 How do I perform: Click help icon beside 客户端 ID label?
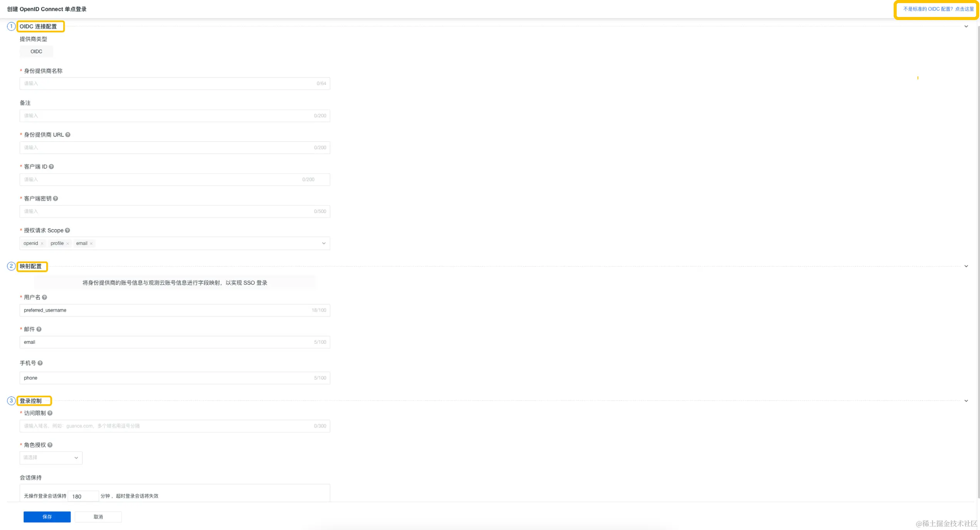pos(51,167)
